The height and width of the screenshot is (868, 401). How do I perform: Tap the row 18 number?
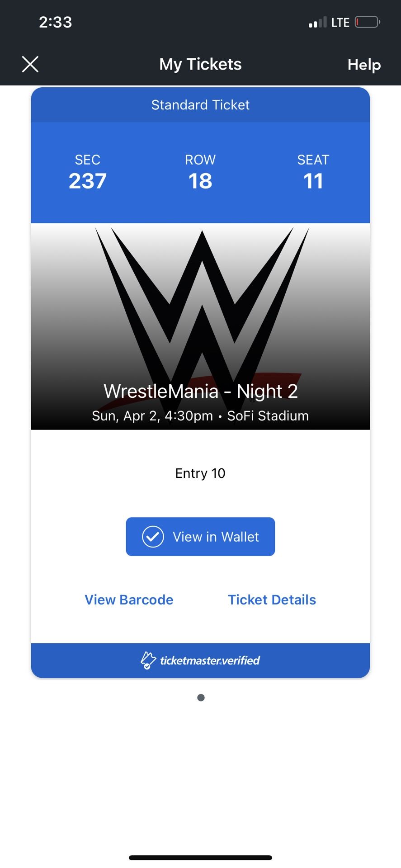(200, 181)
